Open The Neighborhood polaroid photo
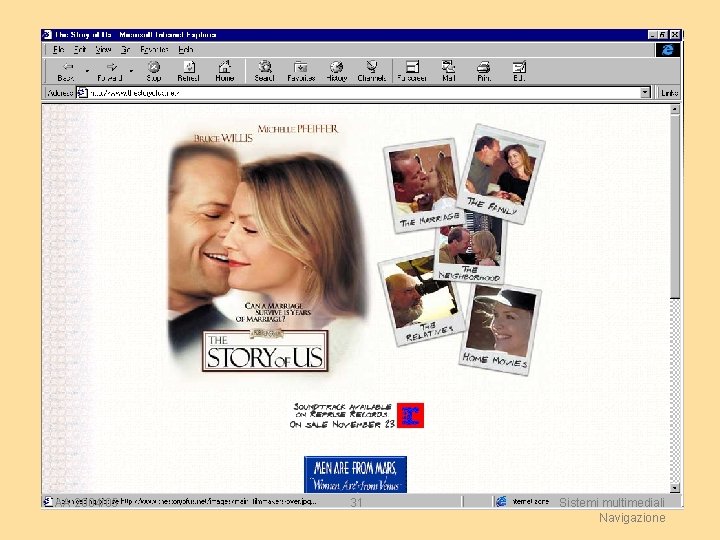Viewport: 720px width, 540px height. click(471, 253)
